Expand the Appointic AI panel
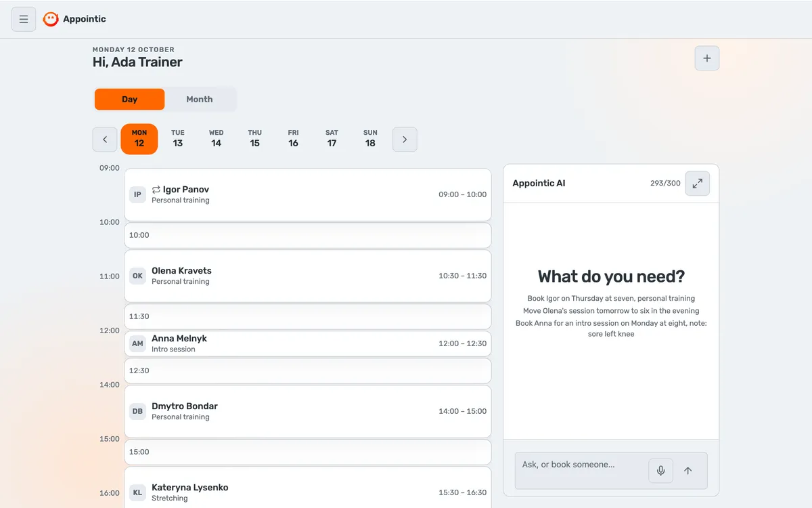 click(x=698, y=184)
